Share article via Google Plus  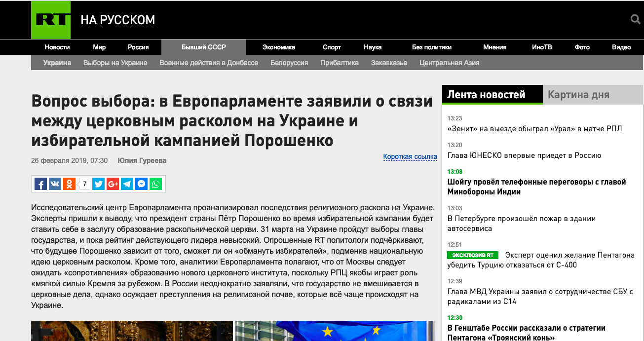tap(113, 184)
